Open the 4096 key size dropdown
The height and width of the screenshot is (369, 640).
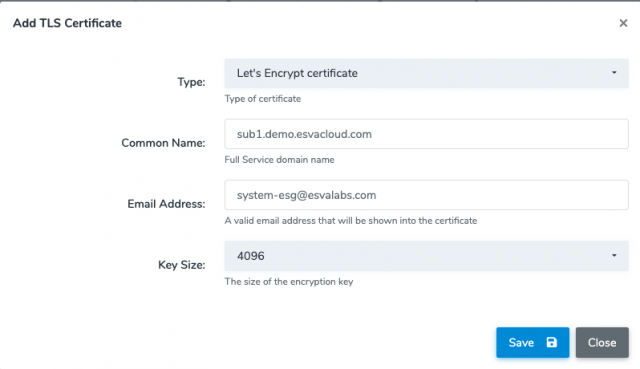point(426,256)
